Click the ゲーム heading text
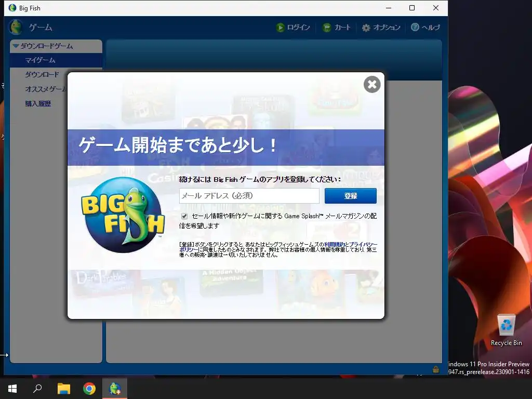Image resolution: width=532 pixels, height=399 pixels. (x=41, y=27)
